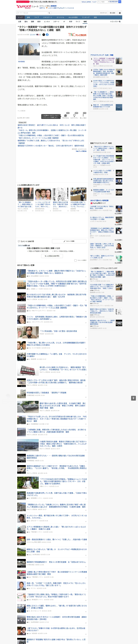Open the スポーツ category
The width and height of the screenshot is (138, 644).
56,21
